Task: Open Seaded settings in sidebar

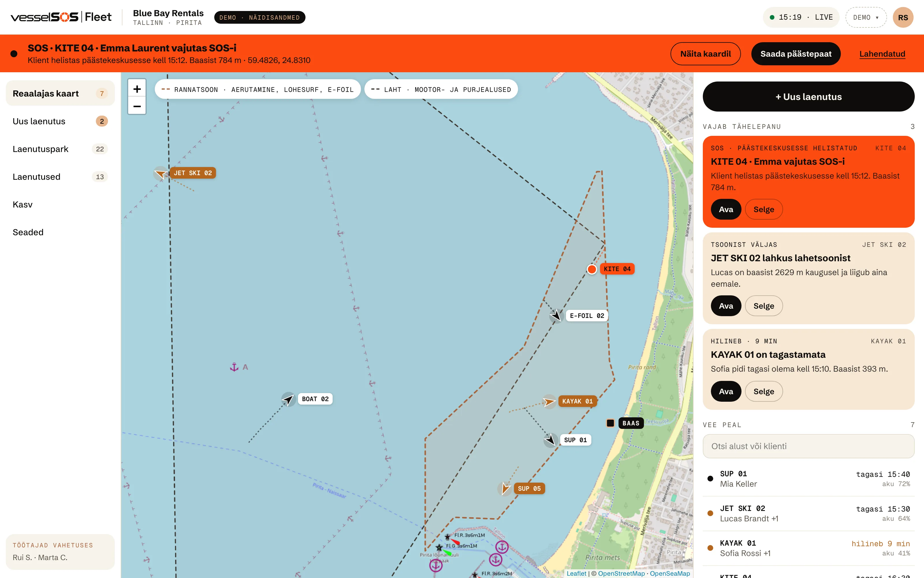Action: coord(60,232)
